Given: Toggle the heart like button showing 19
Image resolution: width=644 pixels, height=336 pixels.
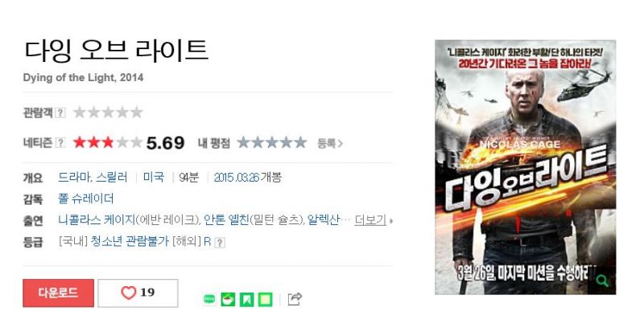Looking at the screenshot, I should coord(138,293).
